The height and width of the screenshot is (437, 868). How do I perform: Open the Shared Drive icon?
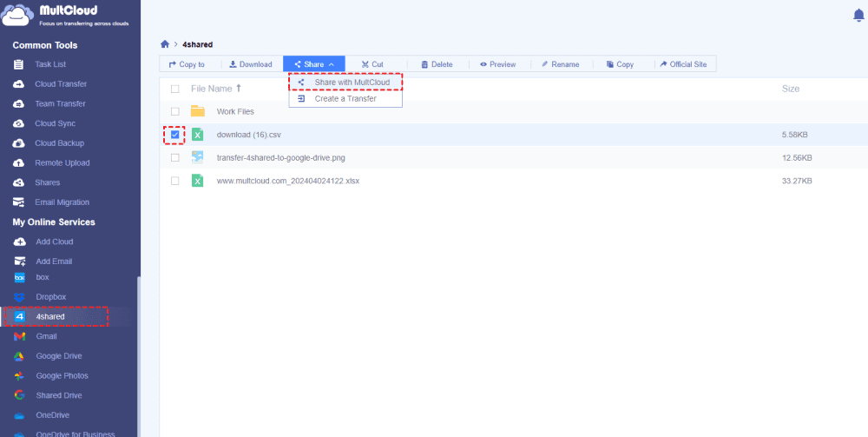pos(19,395)
